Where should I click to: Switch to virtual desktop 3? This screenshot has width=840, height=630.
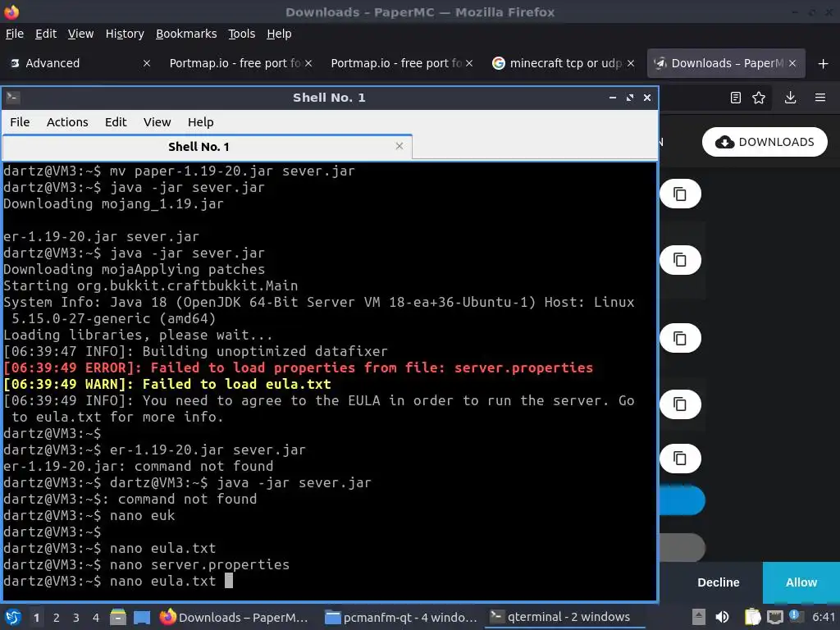point(76,618)
